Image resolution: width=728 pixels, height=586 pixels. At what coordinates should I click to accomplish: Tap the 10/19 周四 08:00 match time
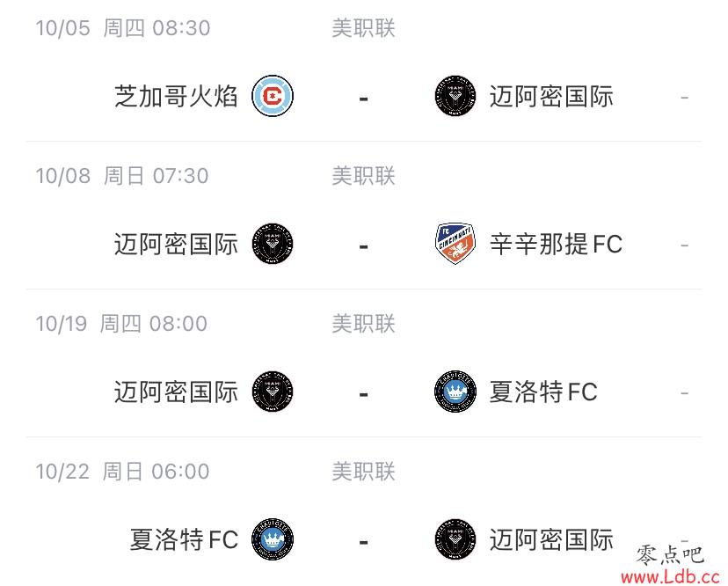pyautogui.click(x=121, y=324)
